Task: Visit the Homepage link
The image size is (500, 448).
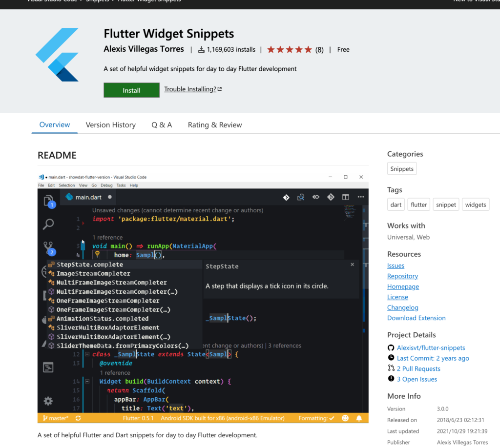Action: [403, 286]
